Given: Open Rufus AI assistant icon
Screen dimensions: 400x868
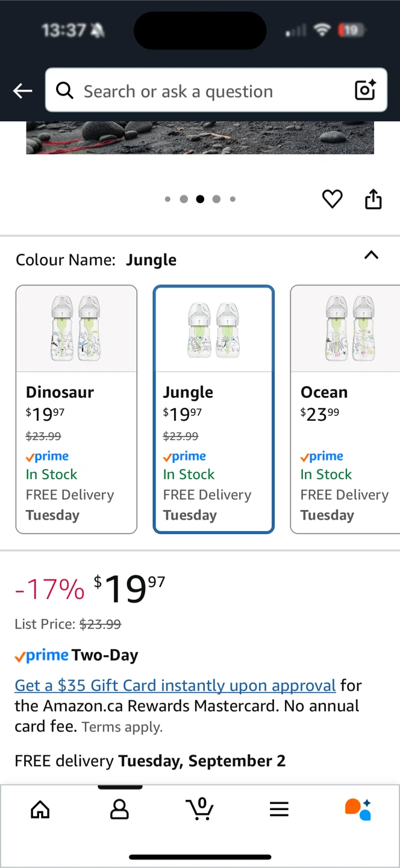Looking at the screenshot, I should (358, 809).
